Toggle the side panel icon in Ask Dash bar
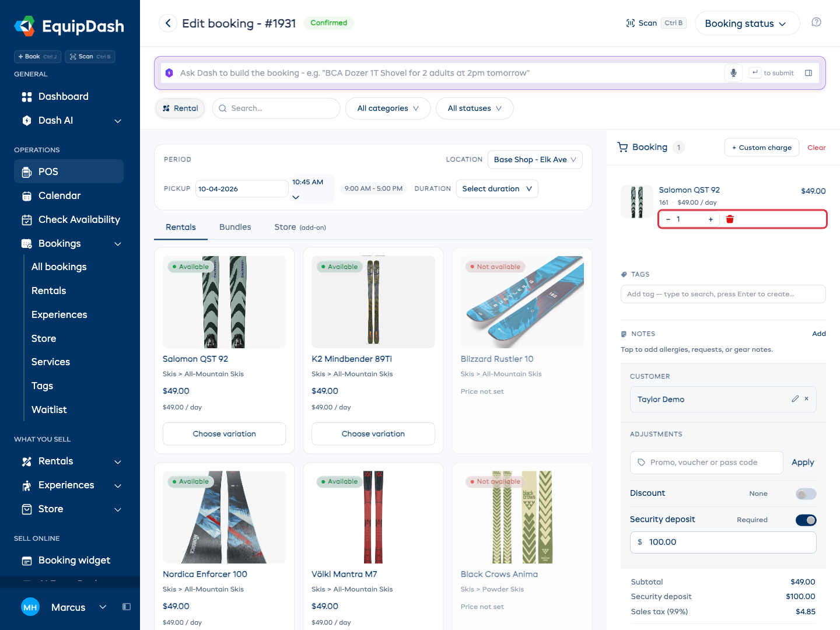Image resolution: width=840 pixels, height=630 pixels. [x=808, y=73]
